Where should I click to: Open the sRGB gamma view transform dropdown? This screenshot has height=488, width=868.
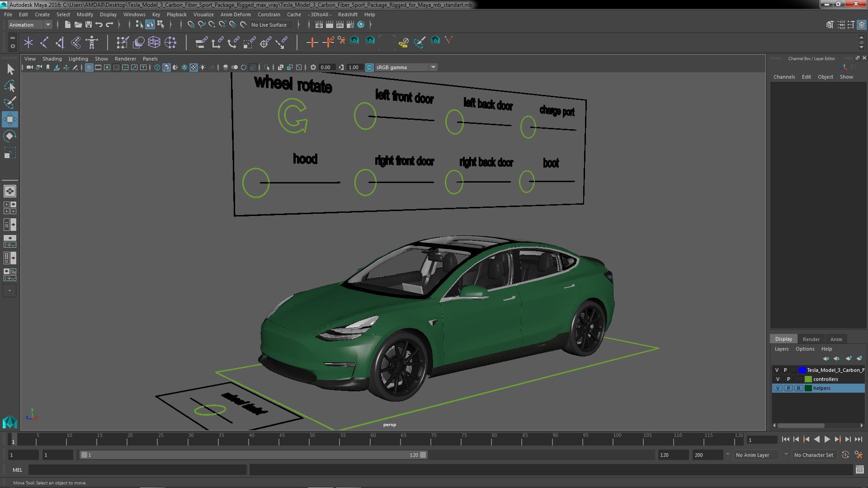[x=406, y=67]
